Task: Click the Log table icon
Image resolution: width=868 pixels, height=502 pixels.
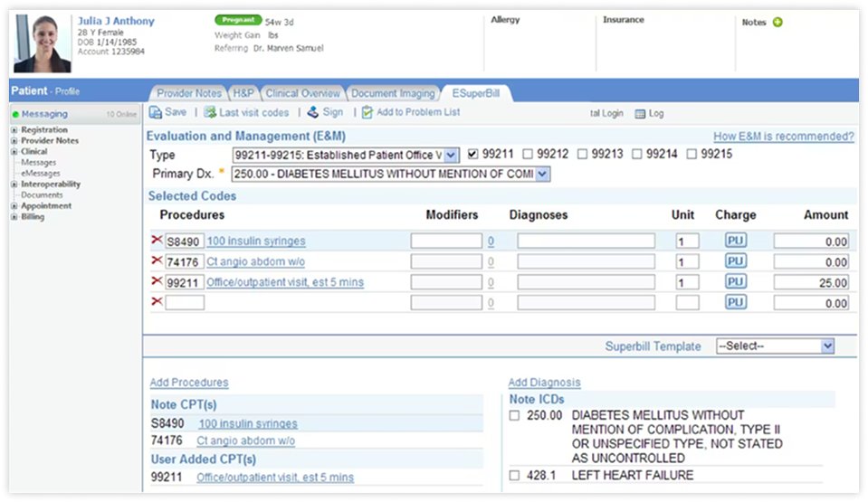Action: 640,114
